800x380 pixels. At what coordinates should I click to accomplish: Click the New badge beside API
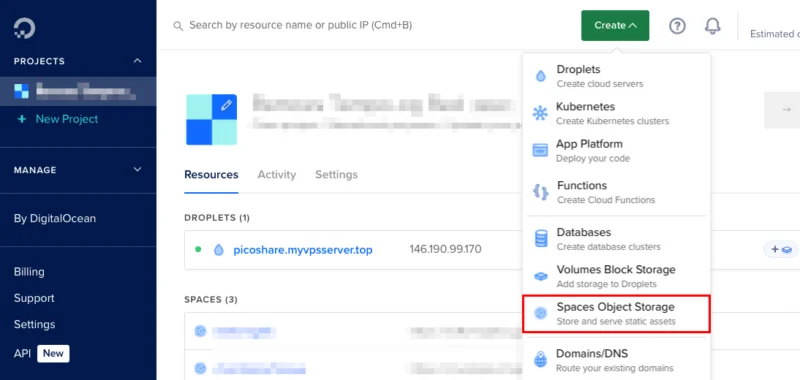tap(53, 353)
